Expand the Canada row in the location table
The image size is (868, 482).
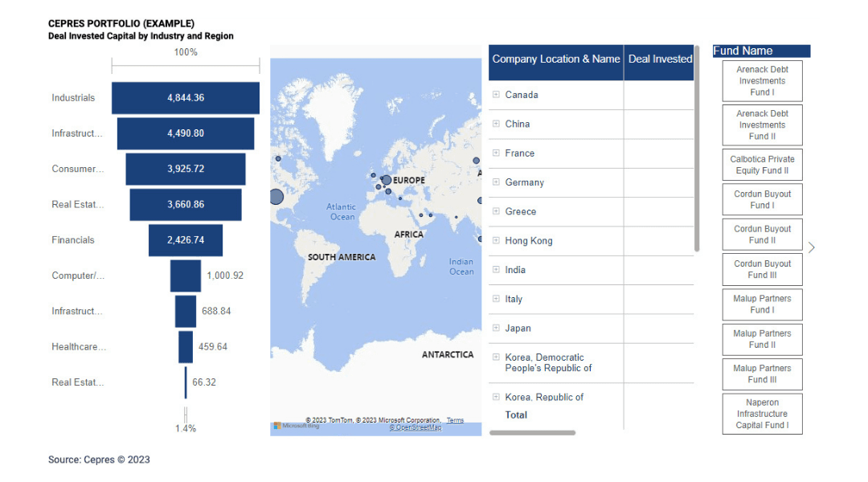[x=496, y=95]
